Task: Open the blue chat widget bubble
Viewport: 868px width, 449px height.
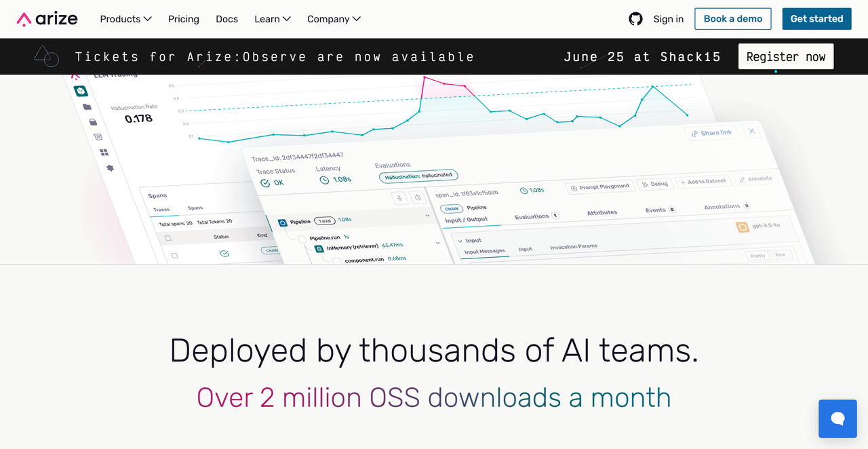Action: pos(837,418)
